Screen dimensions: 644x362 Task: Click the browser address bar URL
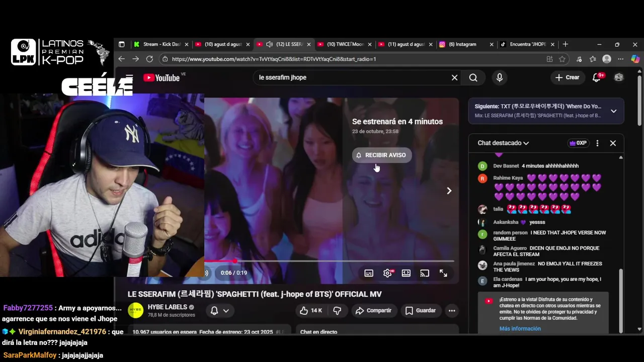[274, 59]
